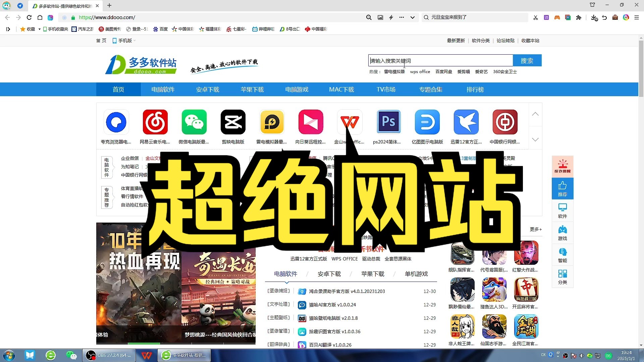The width and height of the screenshot is (644, 362).
Task: Click the down arrow beside the app grid
Action: (x=535, y=139)
